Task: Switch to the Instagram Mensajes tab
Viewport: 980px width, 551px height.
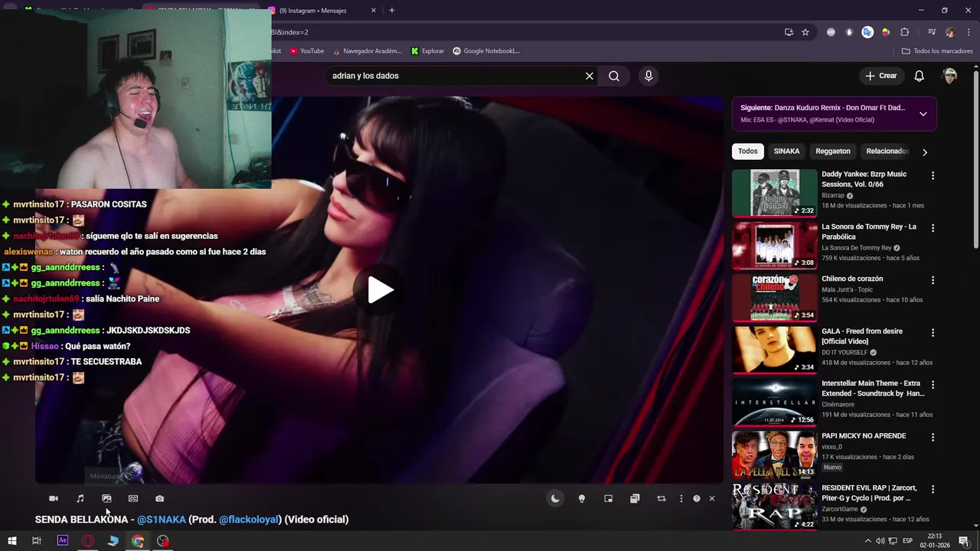Action: pyautogui.click(x=320, y=11)
